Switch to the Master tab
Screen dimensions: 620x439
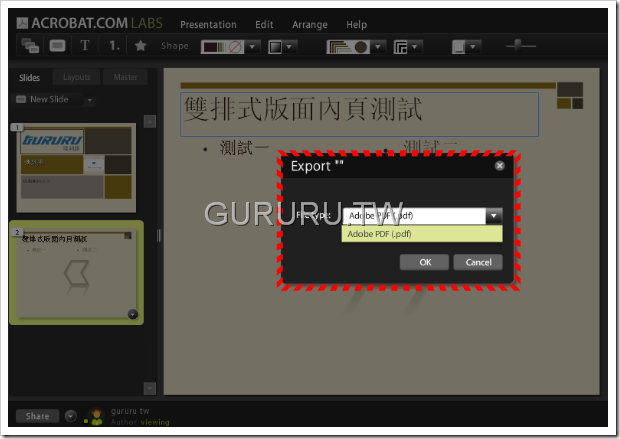[x=125, y=77]
